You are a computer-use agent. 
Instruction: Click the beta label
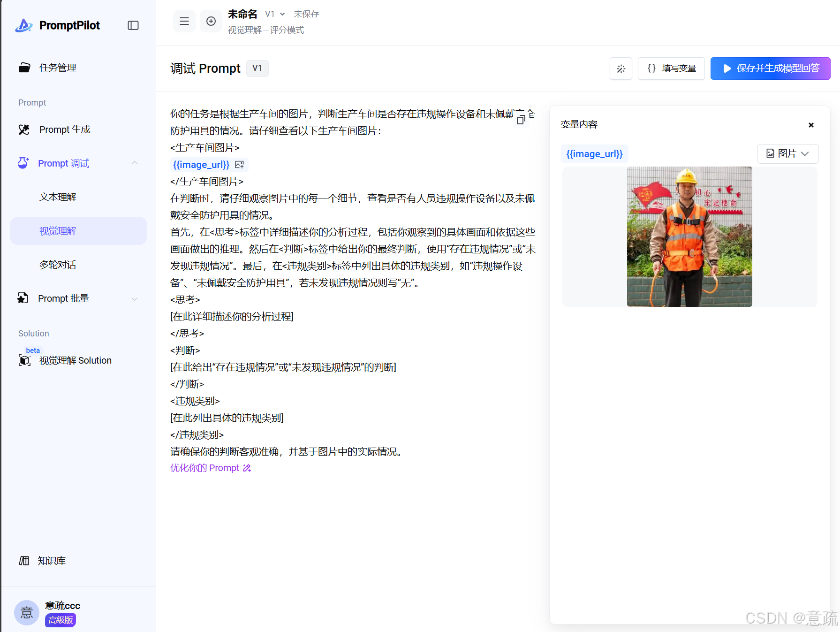pyautogui.click(x=33, y=350)
